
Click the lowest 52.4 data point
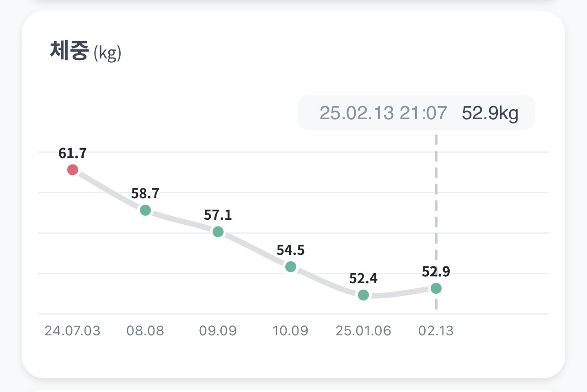(x=363, y=295)
